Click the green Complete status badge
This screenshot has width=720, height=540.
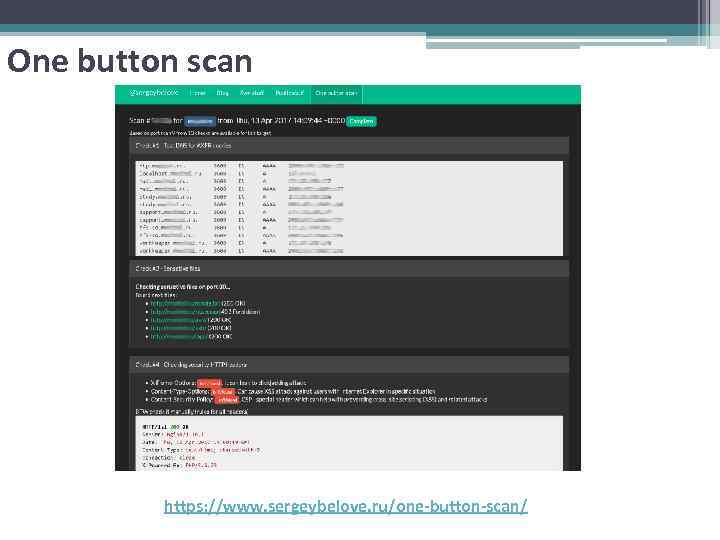[361, 121]
